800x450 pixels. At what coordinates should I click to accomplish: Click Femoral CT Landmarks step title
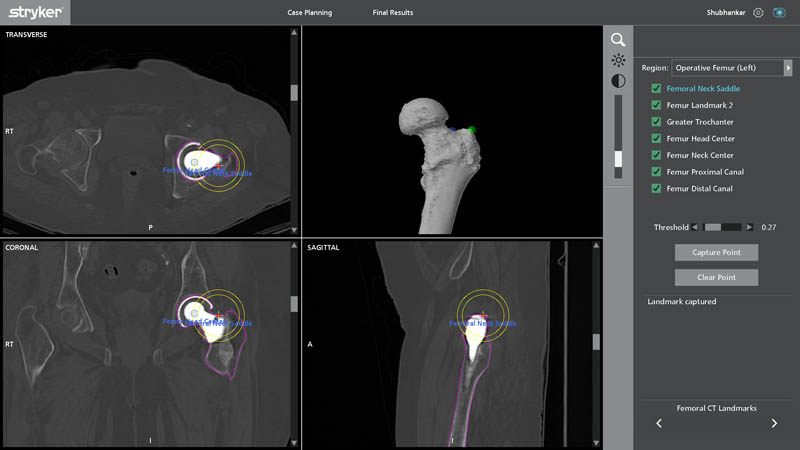click(x=716, y=408)
